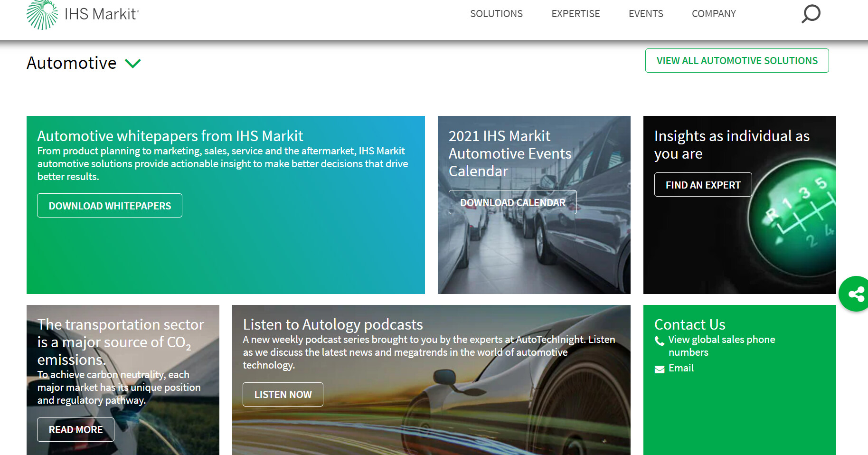Open the Solutions menu

pos(496,14)
